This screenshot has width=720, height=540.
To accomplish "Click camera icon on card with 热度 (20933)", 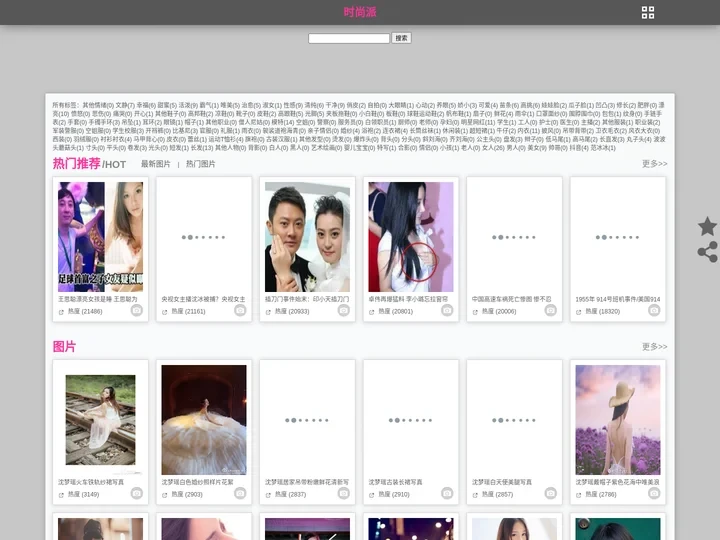I will pyautogui.click(x=343, y=310).
